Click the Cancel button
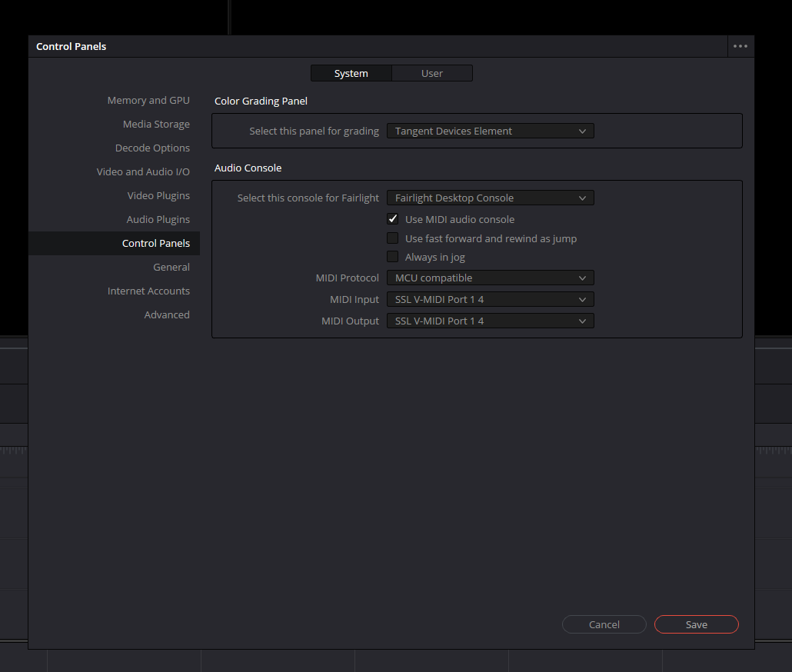Screen dimensions: 792x672 (x=604, y=624)
